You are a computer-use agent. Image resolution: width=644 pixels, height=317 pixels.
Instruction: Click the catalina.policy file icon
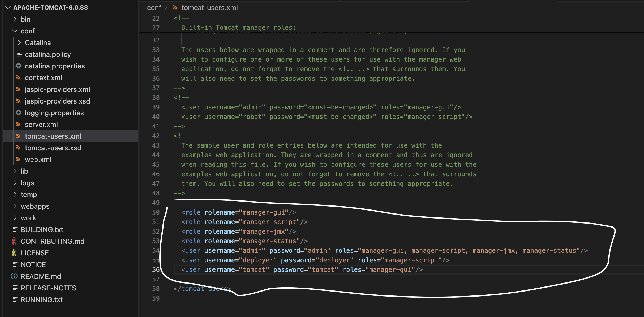pos(19,54)
